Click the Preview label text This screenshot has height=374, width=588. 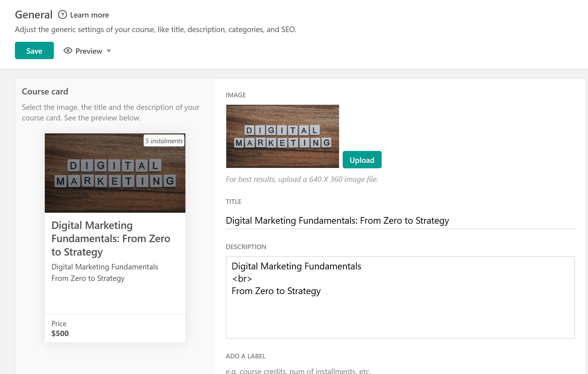point(89,51)
